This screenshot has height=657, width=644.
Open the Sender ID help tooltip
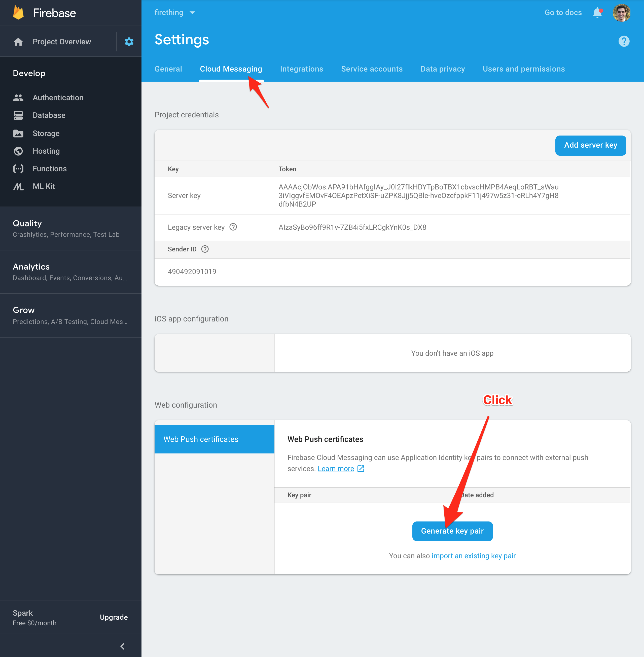tap(205, 249)
